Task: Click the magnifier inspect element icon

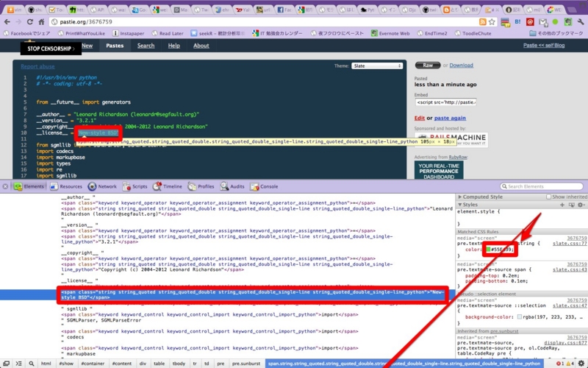Action: [32, 364]
